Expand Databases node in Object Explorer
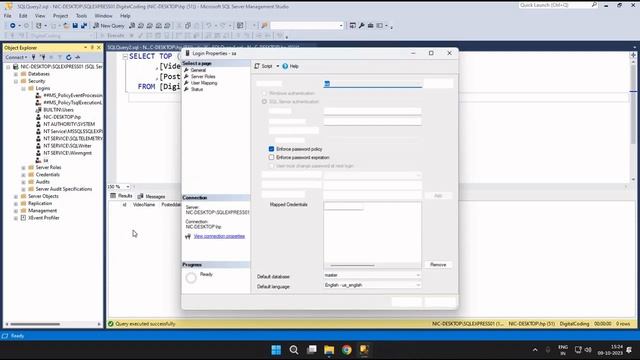Image resolution: width=640 pixels, height=360 pixels. (x=16, y=74)
